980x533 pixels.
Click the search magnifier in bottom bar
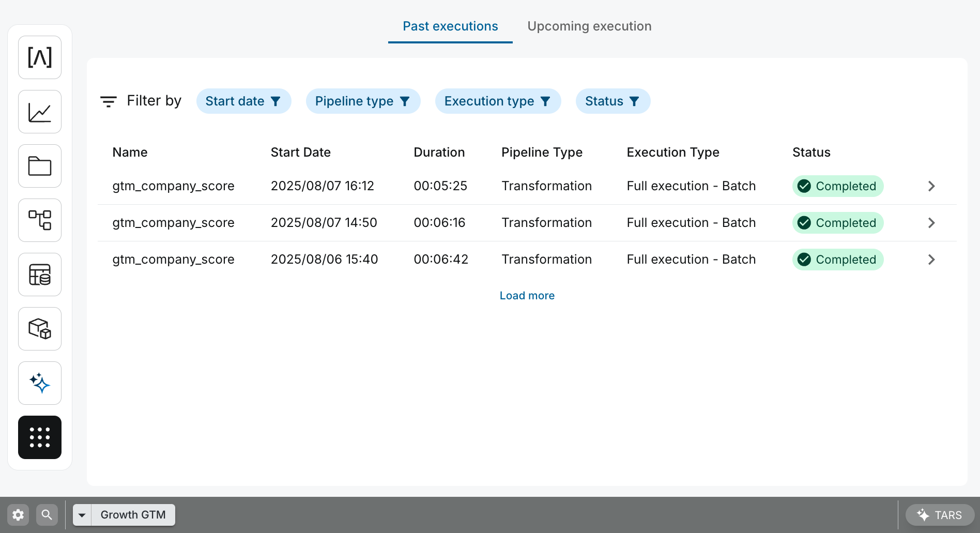[x=47, y=514]
